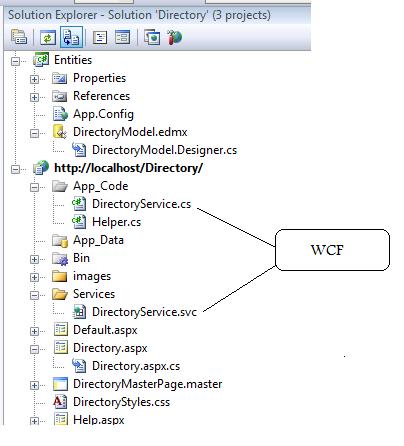Click the Properties toolbar icon
This screenshot has width=404, height=446.
[19, 37]
